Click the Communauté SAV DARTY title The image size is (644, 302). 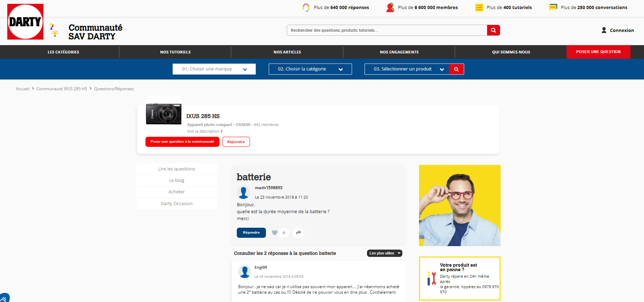[95, 32]
